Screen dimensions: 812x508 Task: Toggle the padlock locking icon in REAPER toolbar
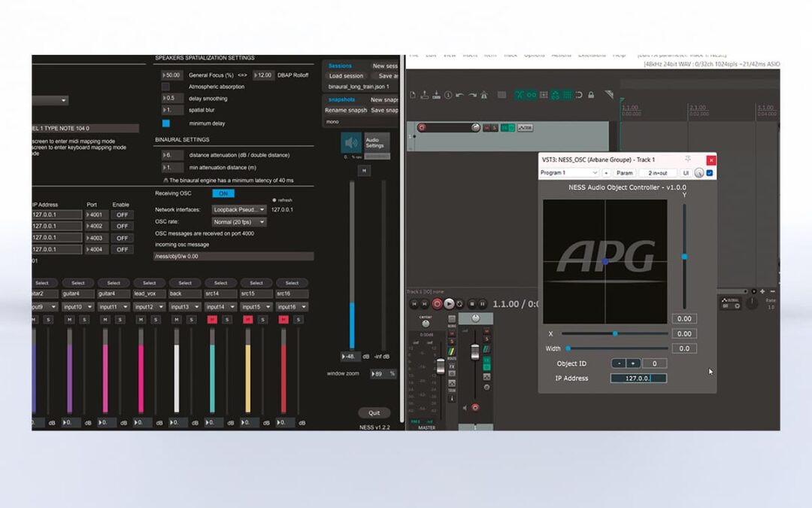coord(591,95)
